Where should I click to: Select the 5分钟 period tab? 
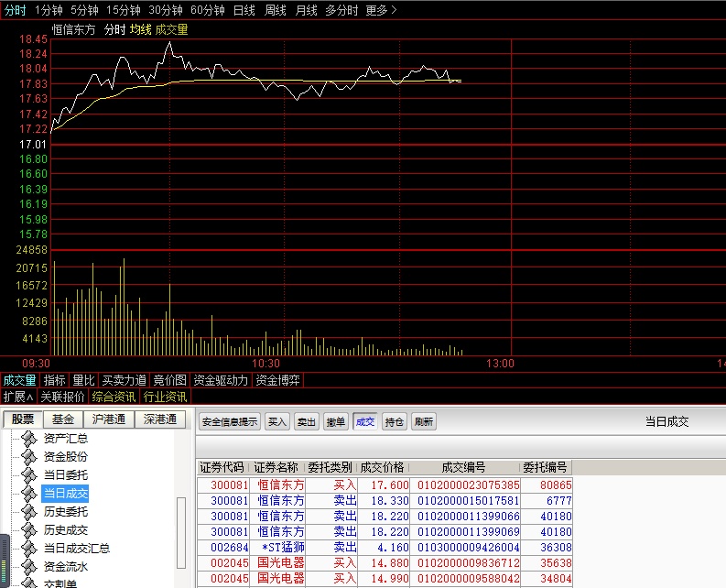click(84, 10)
